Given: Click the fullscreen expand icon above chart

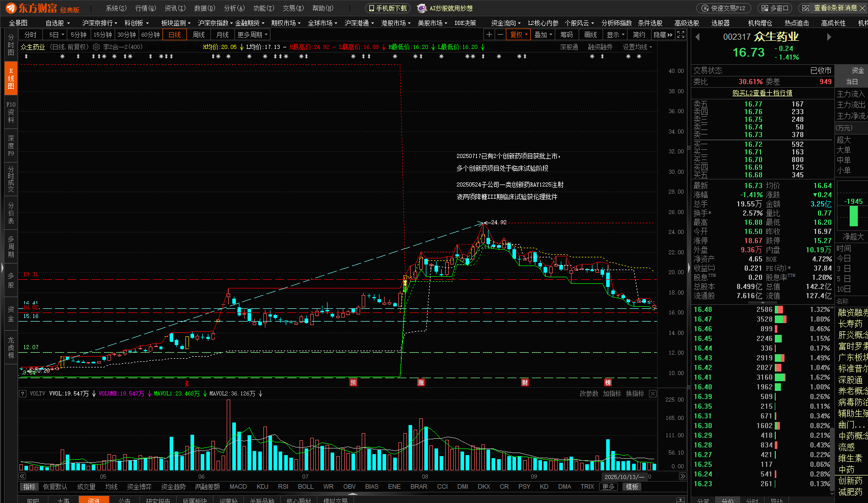Looking at the screenshot, I should tap(681, 35).
